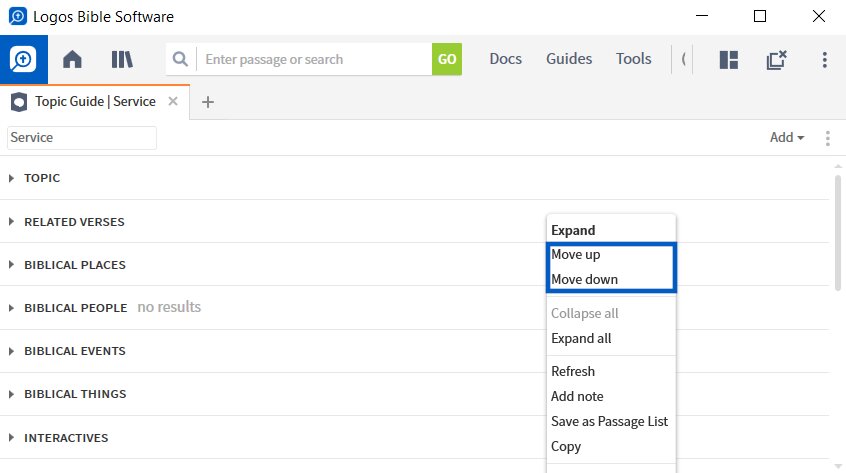Screen dimensions: 846x473
Task: Open the Layouts icon
Action: 729,59
